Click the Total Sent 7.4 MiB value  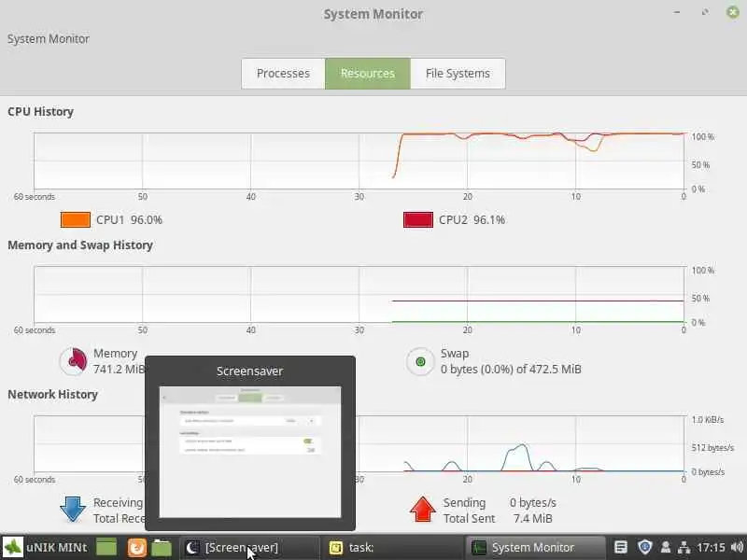pyautogui.click(x=532, y=518)
